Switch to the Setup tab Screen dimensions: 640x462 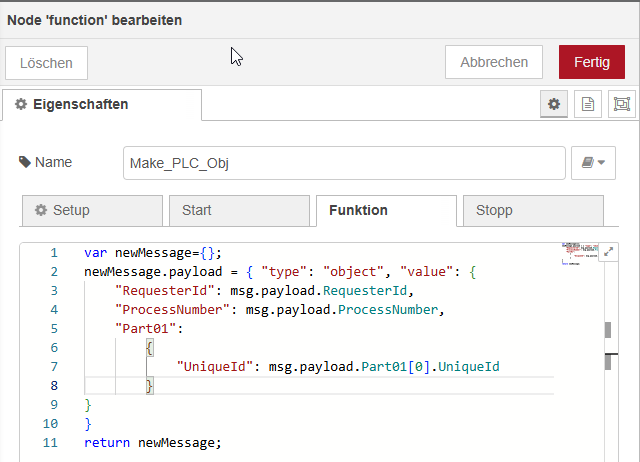click(x=91, y=210)
